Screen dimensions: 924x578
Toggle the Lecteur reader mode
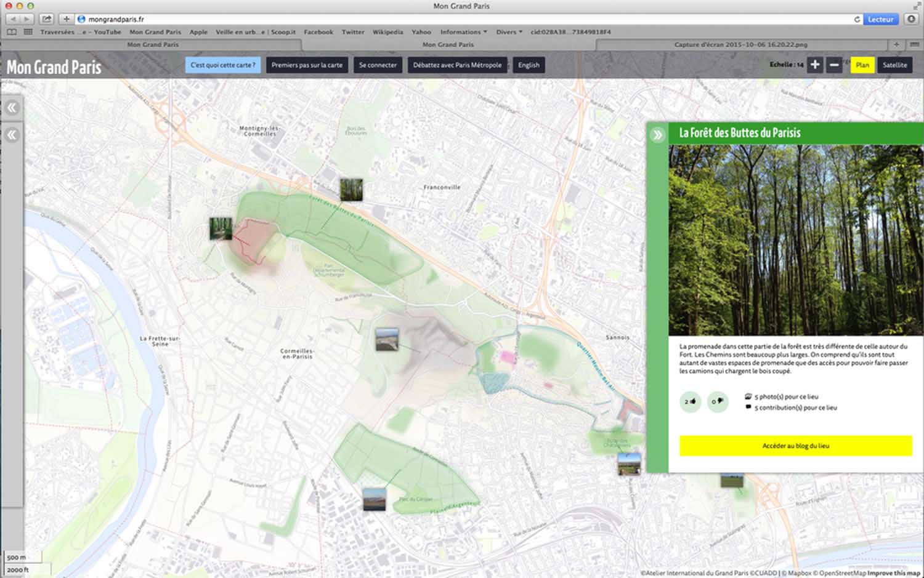point(880,19)
